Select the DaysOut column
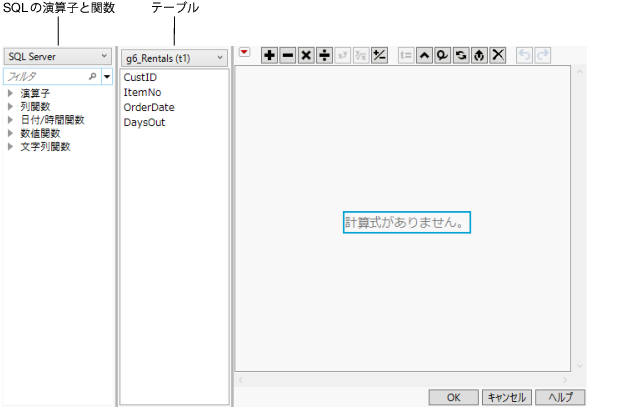Screen dimensions: 619x408 144,122
